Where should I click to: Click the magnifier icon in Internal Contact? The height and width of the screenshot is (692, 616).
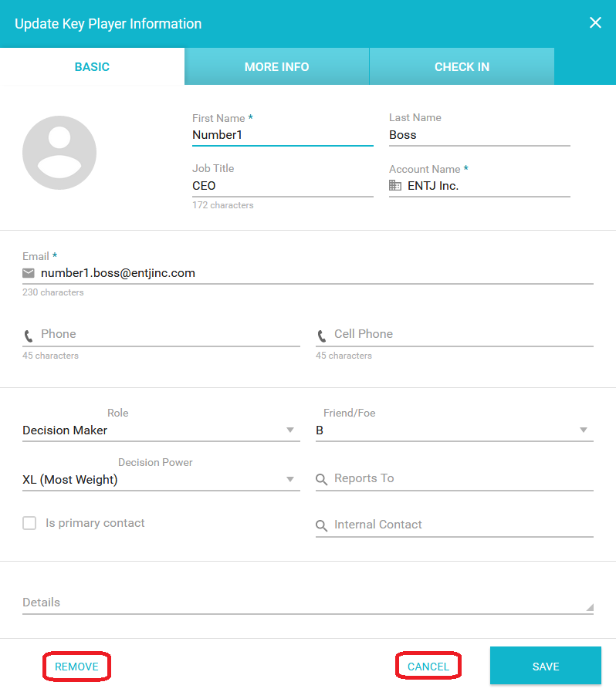(x=321, y=525)
